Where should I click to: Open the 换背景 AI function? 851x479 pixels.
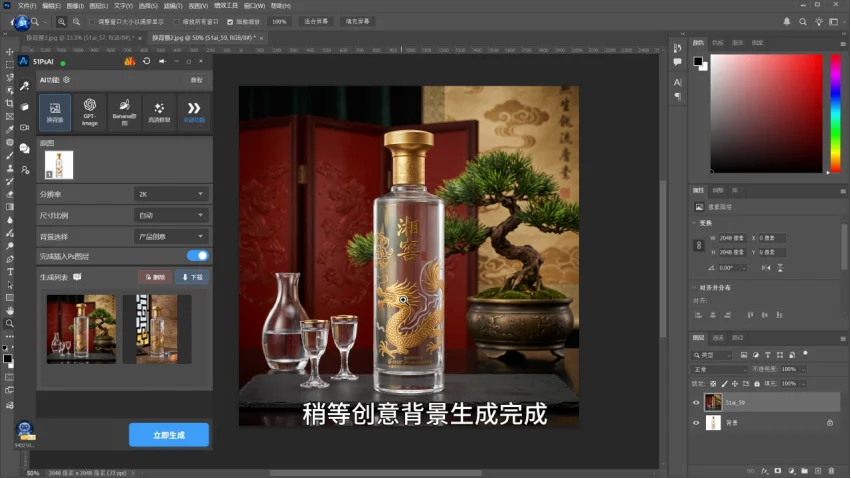pos(55,112)
